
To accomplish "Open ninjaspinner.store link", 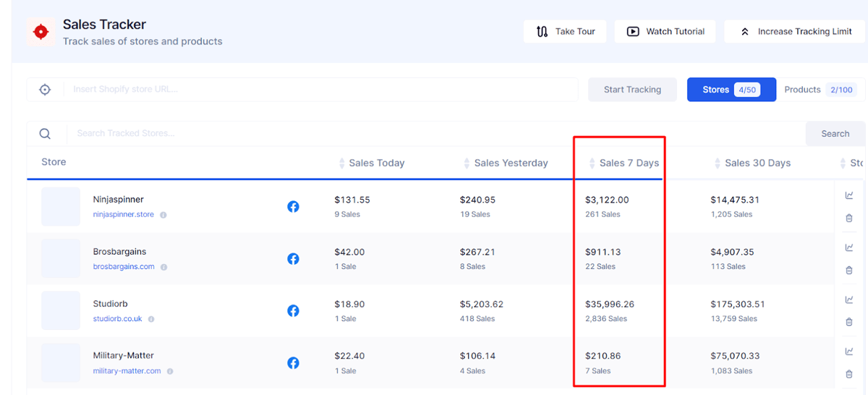I will [124, 215].
